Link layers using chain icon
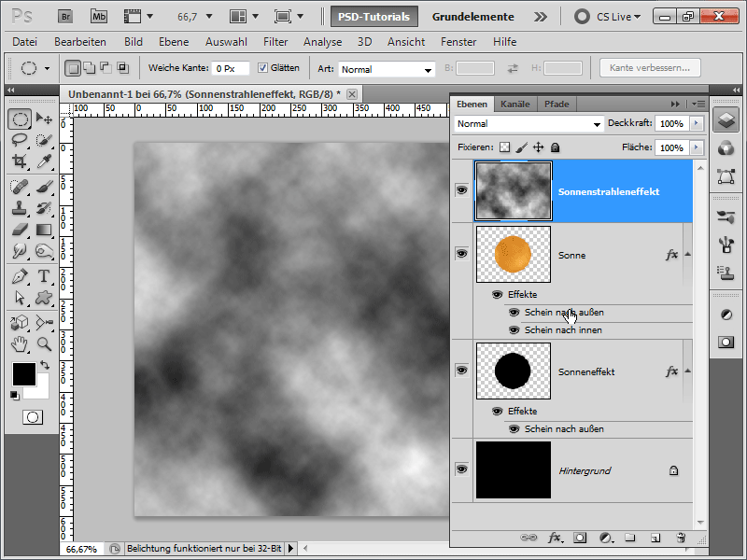The height and width of the screenshot is (560, 747). pyautogui.click(x=529, y=538)
